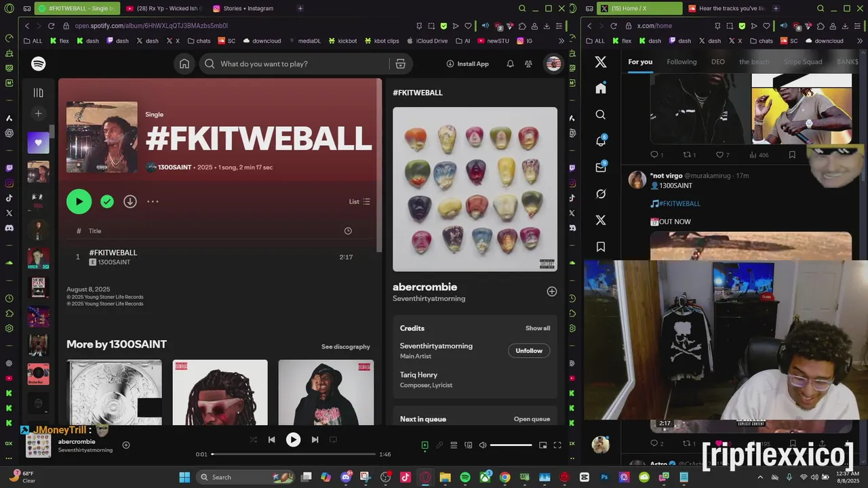Viewport: 868px width, 488px height.
Task: Toggle Now Playing view icon
Action: click(425, 445)
